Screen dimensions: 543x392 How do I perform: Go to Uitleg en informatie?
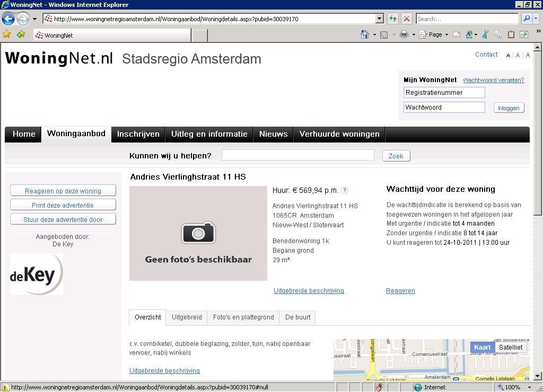point(209,134)
